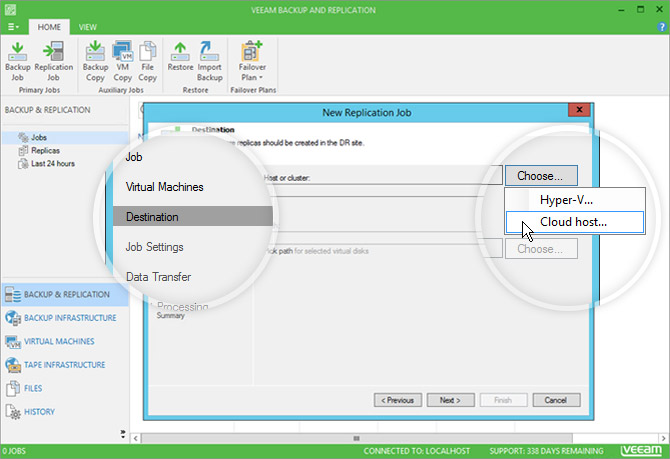This screenshot has width=670, height=459.
Task: Launch Replication Job from the ribbon
Action: [53, 62]
